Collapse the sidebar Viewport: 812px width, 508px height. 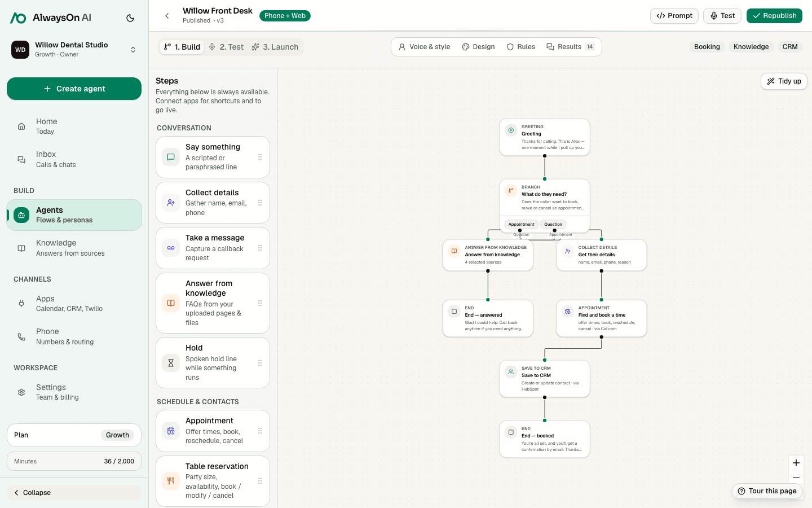(x=74, y=493)
